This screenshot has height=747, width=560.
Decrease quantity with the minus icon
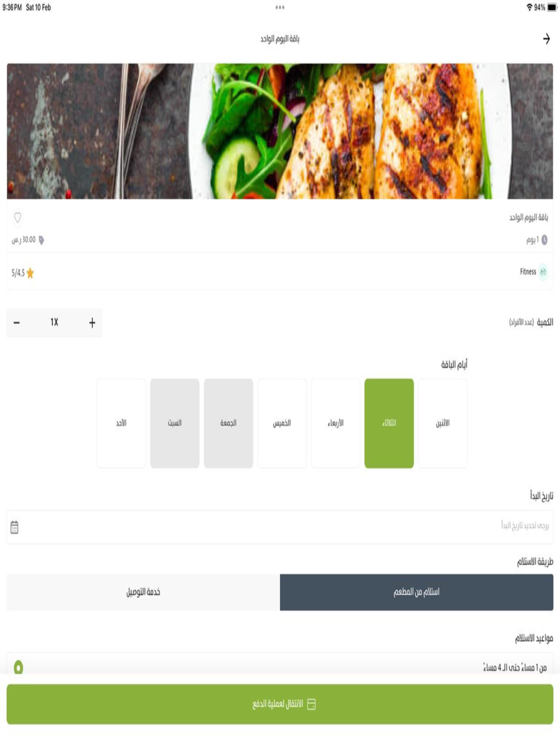17,323
